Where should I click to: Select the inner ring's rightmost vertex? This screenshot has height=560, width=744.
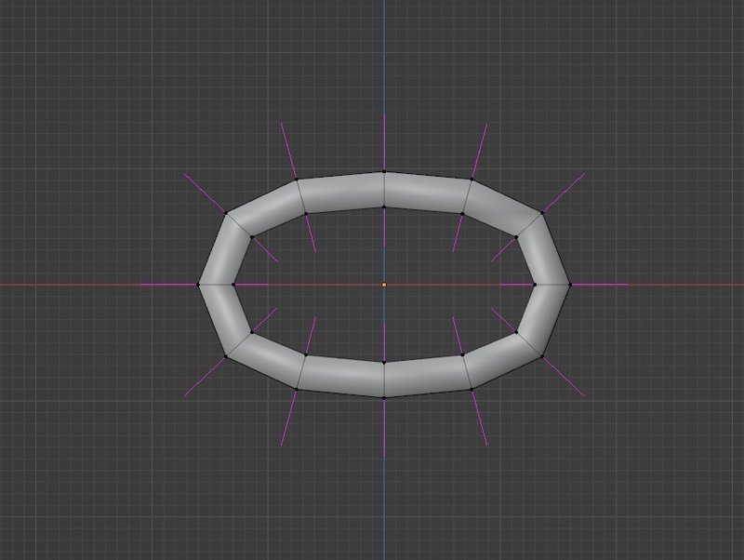(x=535, y=285)
